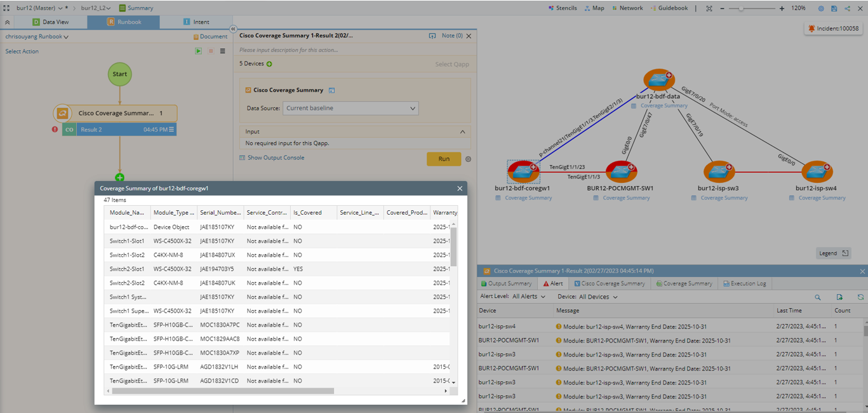Open the Result 2 row menu icon
Image resolution: width=868 pixels, height=413 pixels.
coord(171,130)
